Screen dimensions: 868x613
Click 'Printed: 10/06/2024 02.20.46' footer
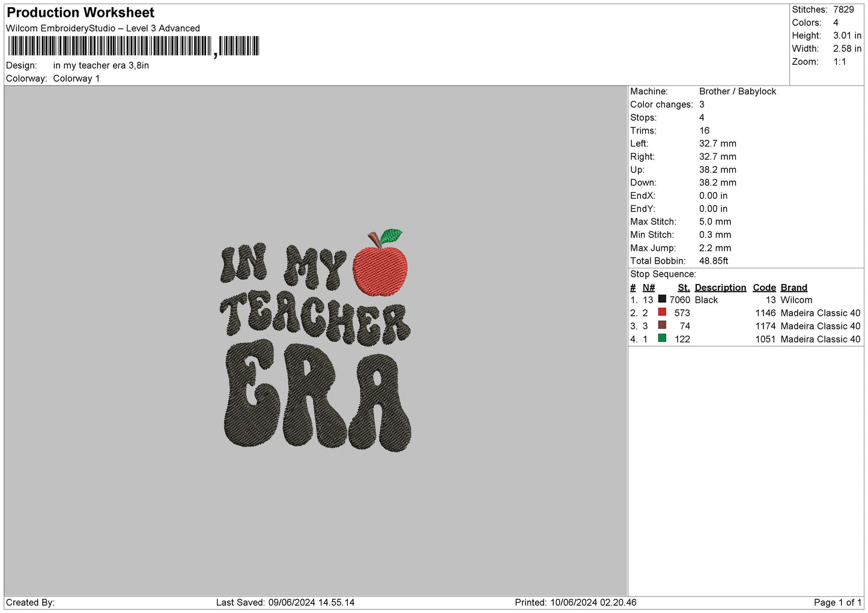coord(575,602)
